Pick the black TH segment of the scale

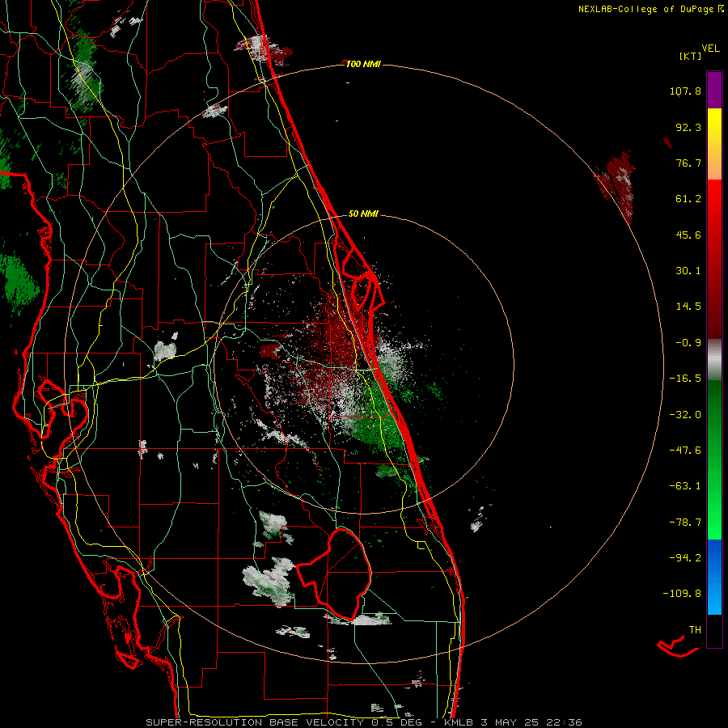pyautogui.click(x=714, y=631)
